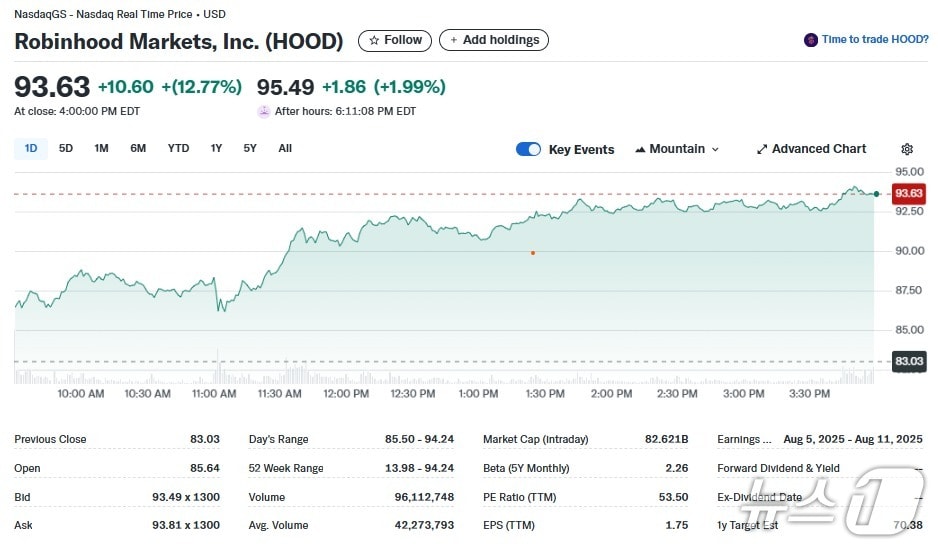Select the All time range
The height and width of the screenshot is (549, 938).
coord(285,148)
